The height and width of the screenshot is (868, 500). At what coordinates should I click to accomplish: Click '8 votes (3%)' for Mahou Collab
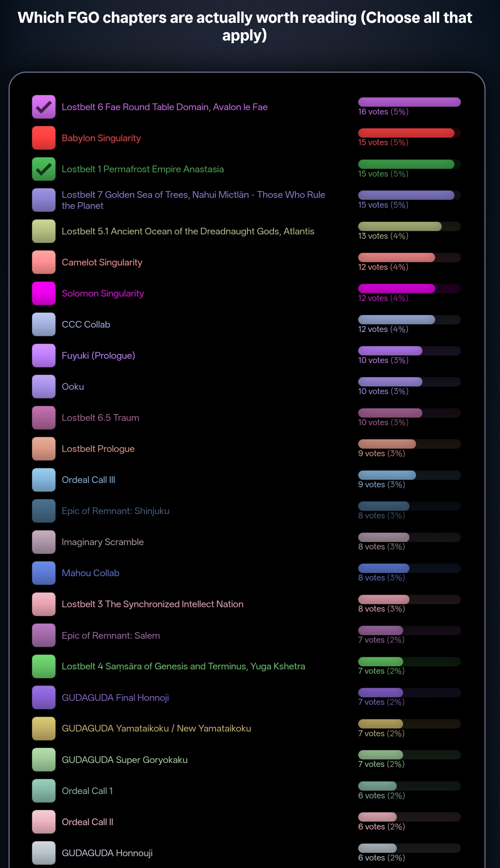[382, 578]
